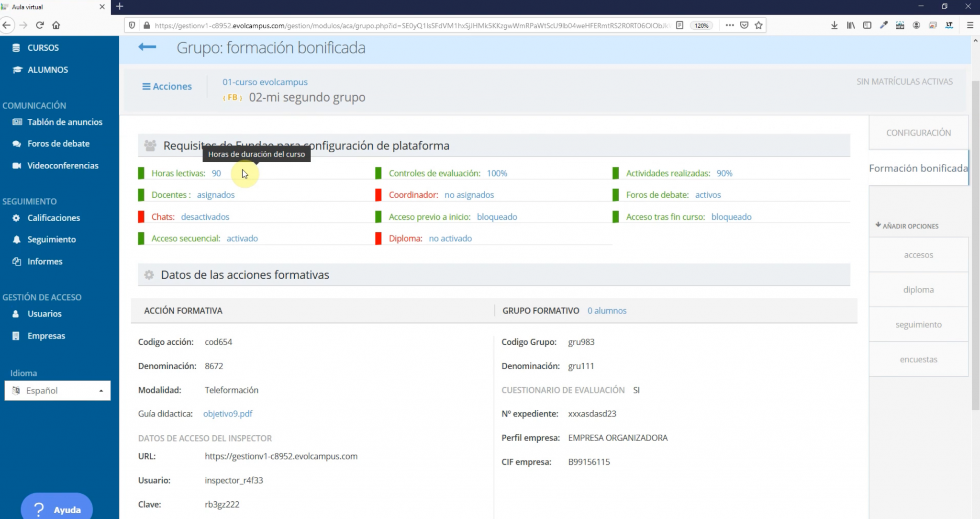Unlock Acceso previo a inicio
The width and height of the screenshot is (980, 519).
click(x=497, y=216)
